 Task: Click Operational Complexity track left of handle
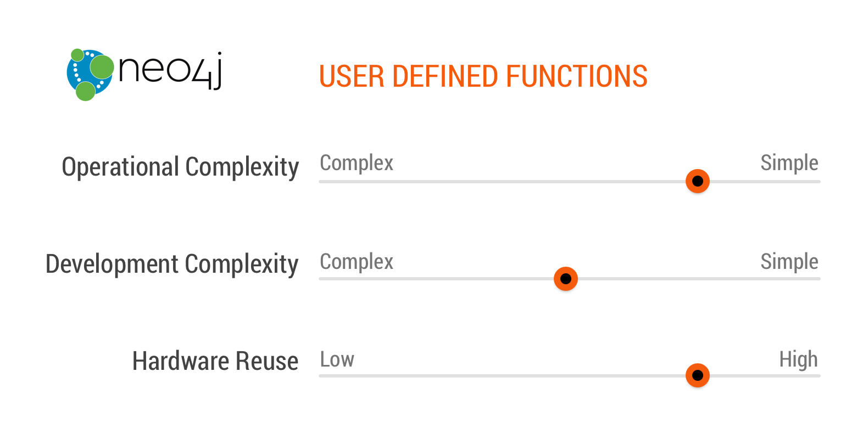point(502,182)
